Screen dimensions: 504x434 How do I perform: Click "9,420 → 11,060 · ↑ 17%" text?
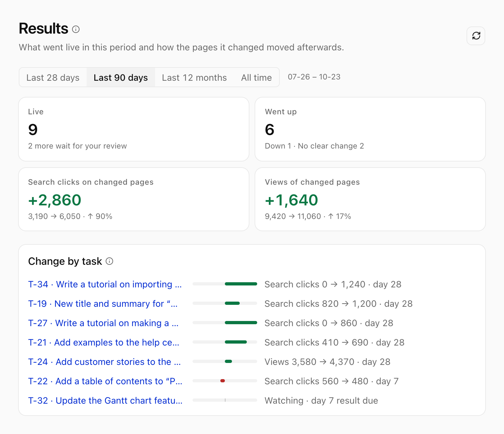[x=308, y=216]
